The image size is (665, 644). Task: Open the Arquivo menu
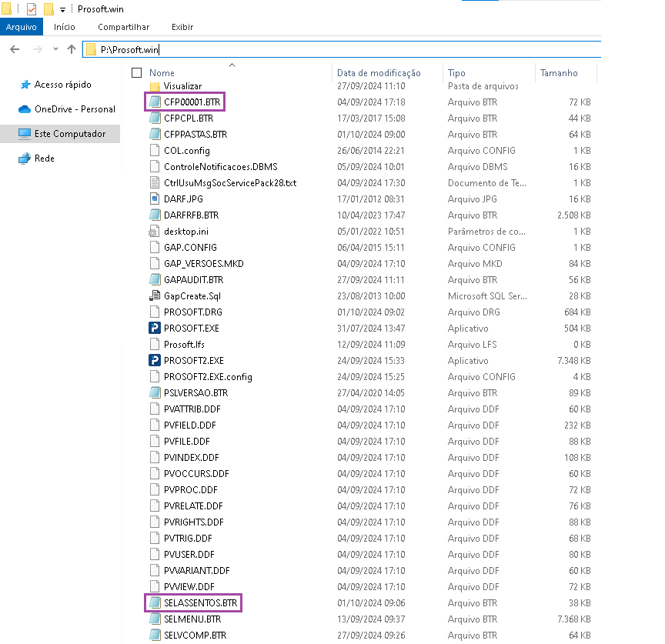tap(22, 27)
